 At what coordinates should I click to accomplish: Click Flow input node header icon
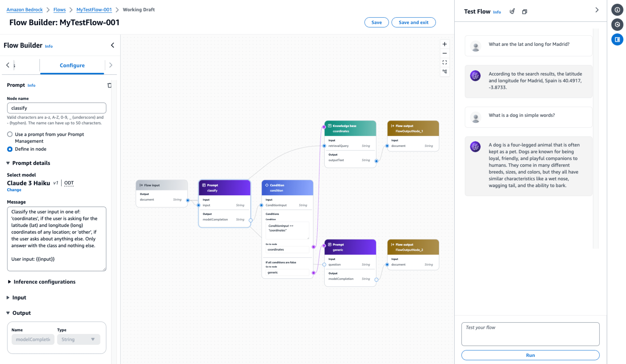coord(141,185)
